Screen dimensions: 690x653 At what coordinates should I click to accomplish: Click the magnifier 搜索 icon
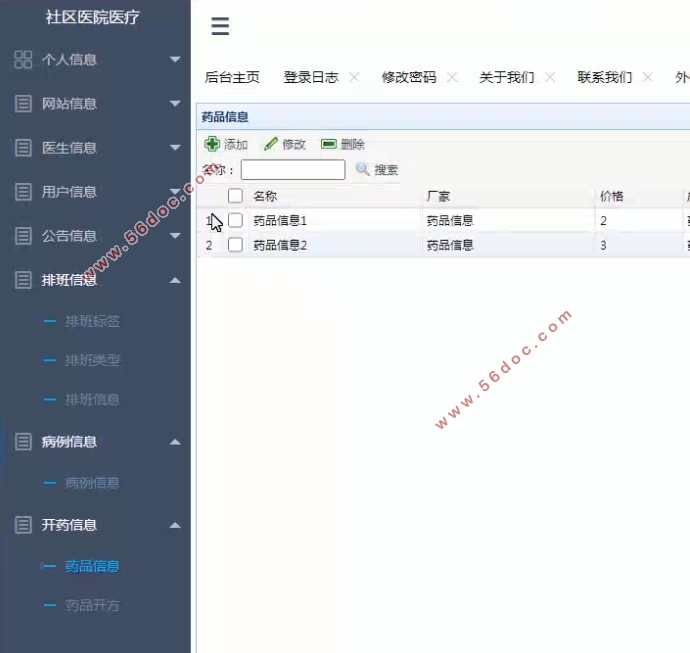pos(363,169)
